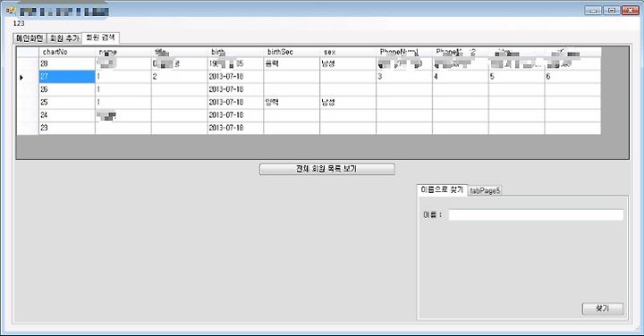Sort by the sex column header
Screen dimensions: 644x336
[x=348, y=52]
